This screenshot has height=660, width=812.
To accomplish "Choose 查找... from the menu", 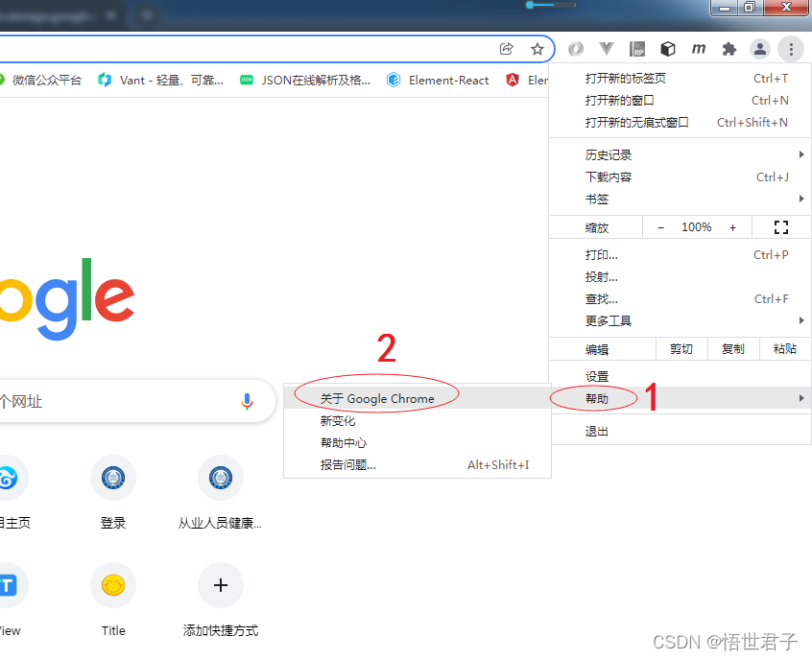I will (x=680, y=298).
